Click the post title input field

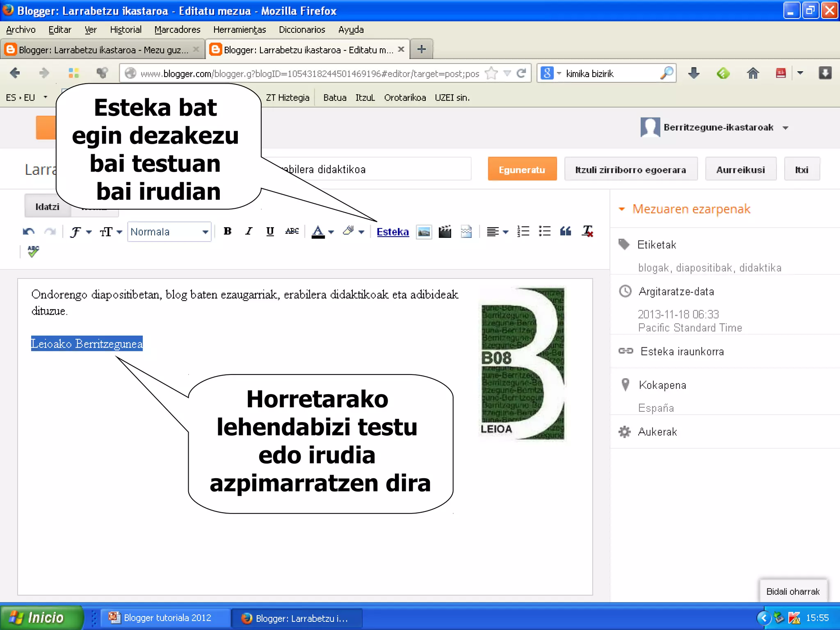coord(369,169)
